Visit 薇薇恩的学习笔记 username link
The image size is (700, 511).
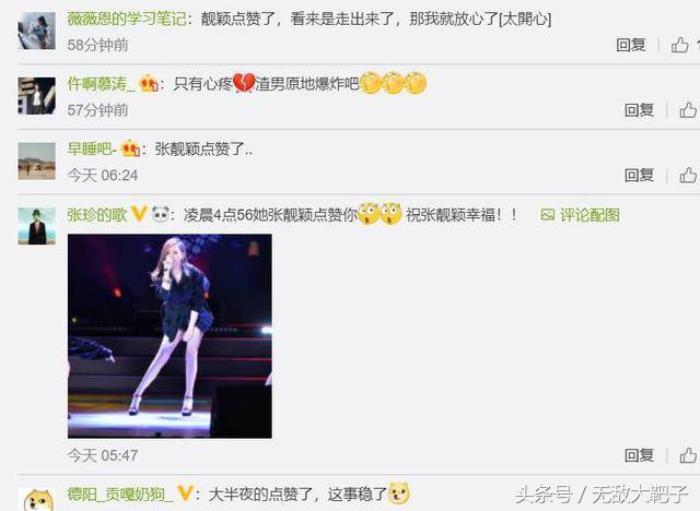(126, 19)
